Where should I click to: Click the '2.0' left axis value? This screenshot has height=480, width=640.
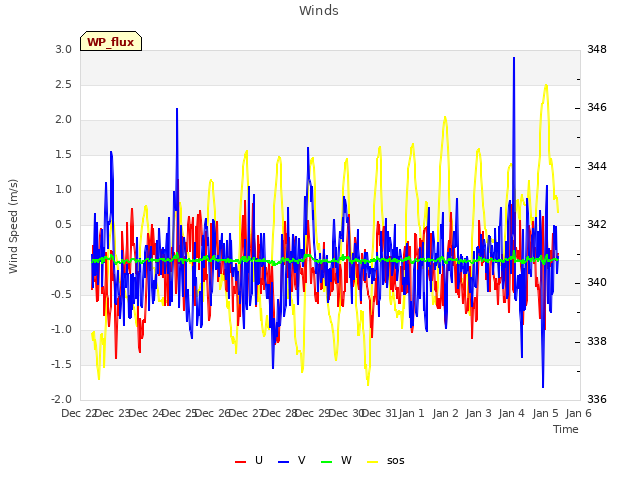tap(63, 120)
